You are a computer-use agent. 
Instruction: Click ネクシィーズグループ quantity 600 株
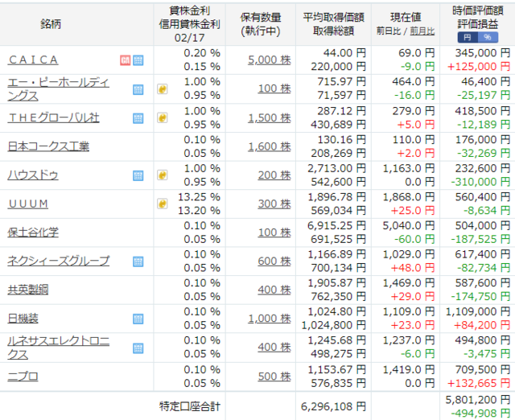[274, 261]
